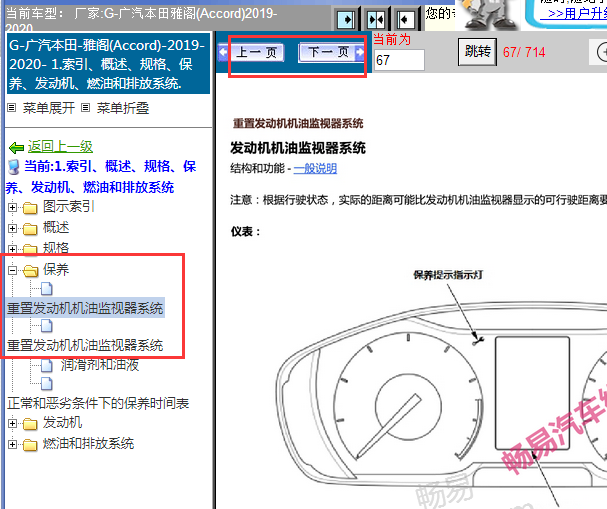This screenshot has height=509, width=607.
Task: Click the blue manual title banner
Action: (x=108, y=64)
